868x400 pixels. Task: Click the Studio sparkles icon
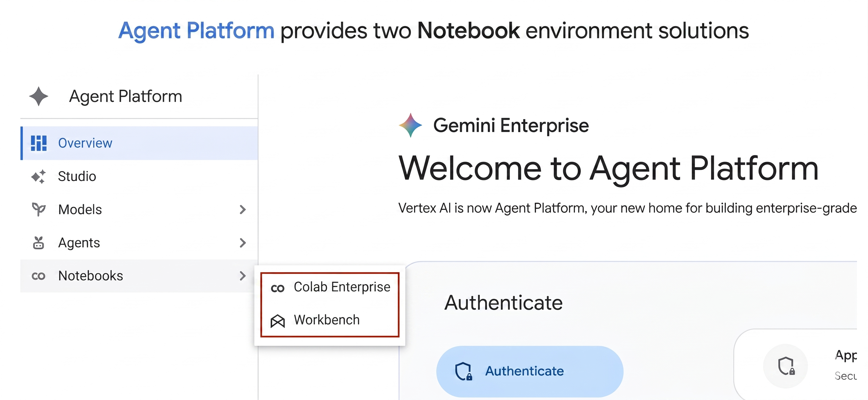38,176
